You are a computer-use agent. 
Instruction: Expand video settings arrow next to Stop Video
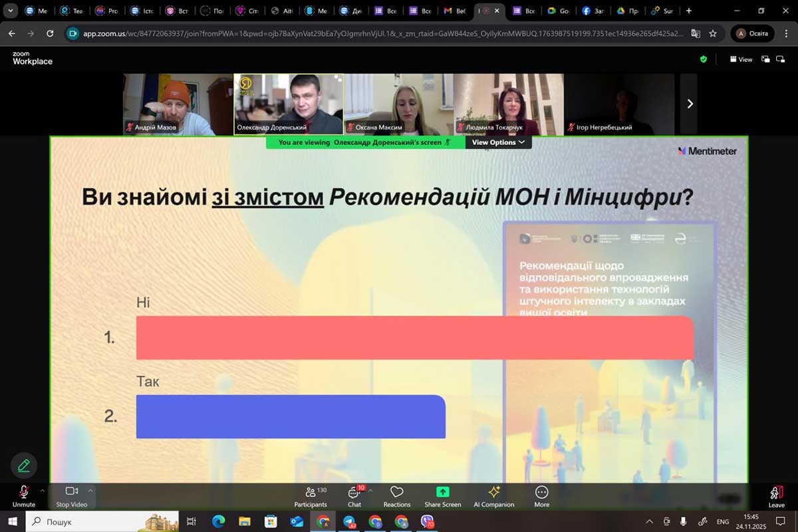point(90,491)
